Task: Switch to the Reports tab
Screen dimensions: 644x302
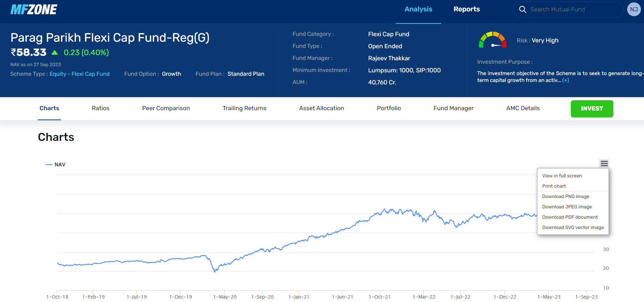Action: pos(467,9)
